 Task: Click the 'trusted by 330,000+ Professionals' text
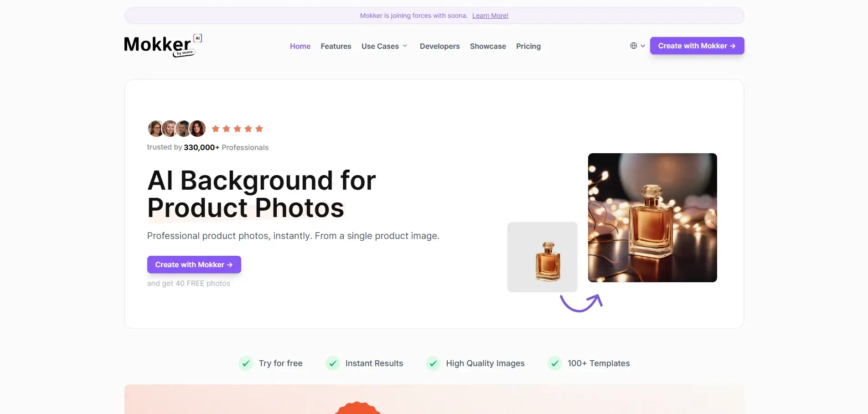pyautogui.click(x=208, y=147)
